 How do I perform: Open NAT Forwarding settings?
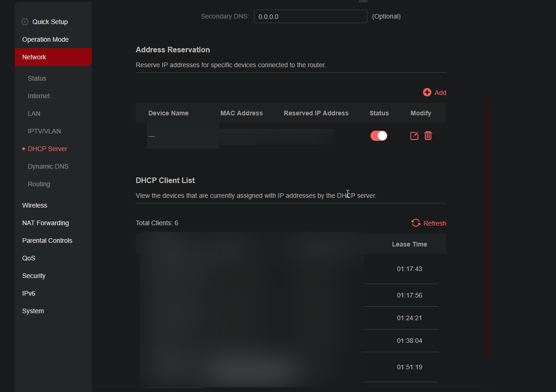(45, 223)
